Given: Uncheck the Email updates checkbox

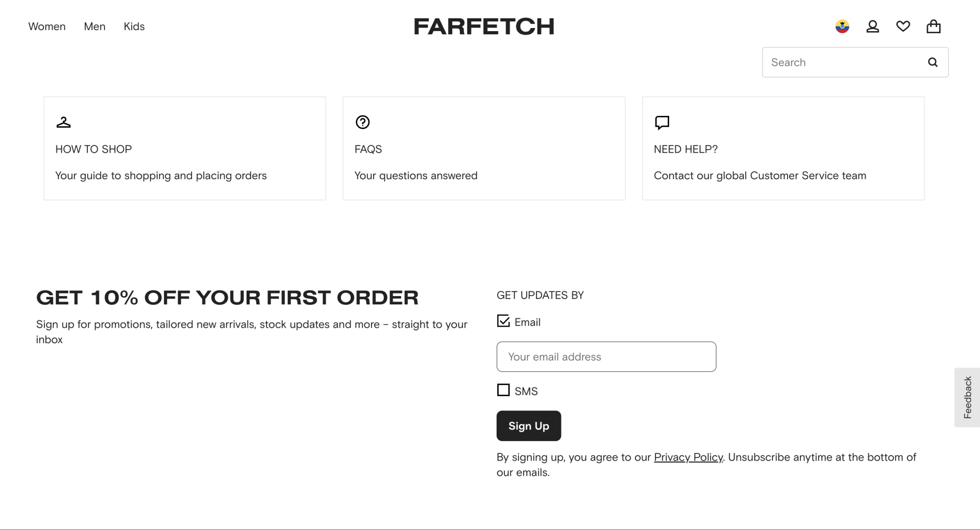Looking at the screenshot, I should (x=503, y=321).
